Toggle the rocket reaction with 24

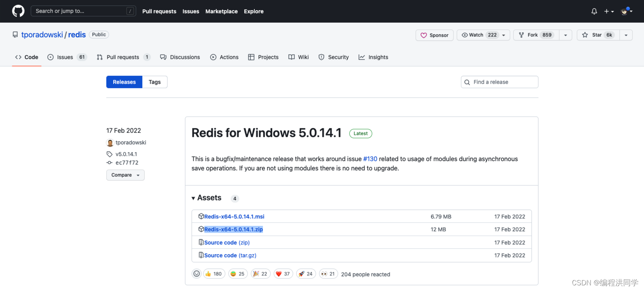pos(306,274)
